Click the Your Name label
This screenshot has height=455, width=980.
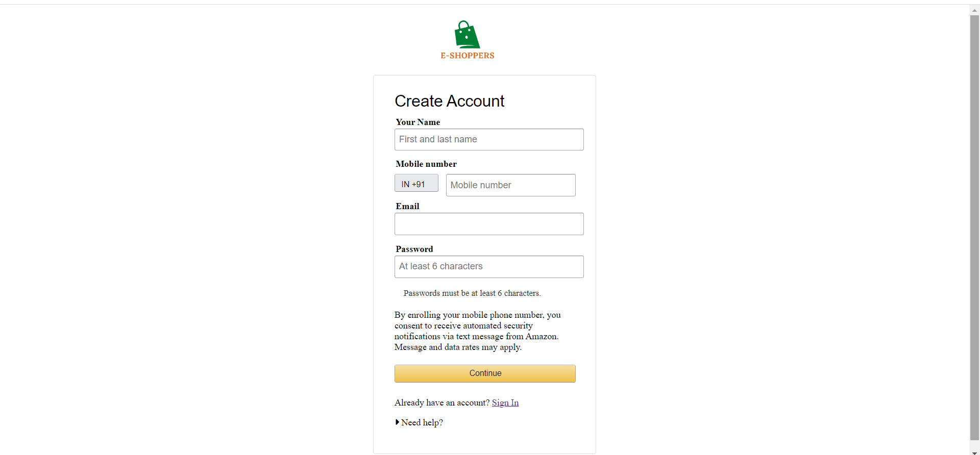tap(418, 122)
